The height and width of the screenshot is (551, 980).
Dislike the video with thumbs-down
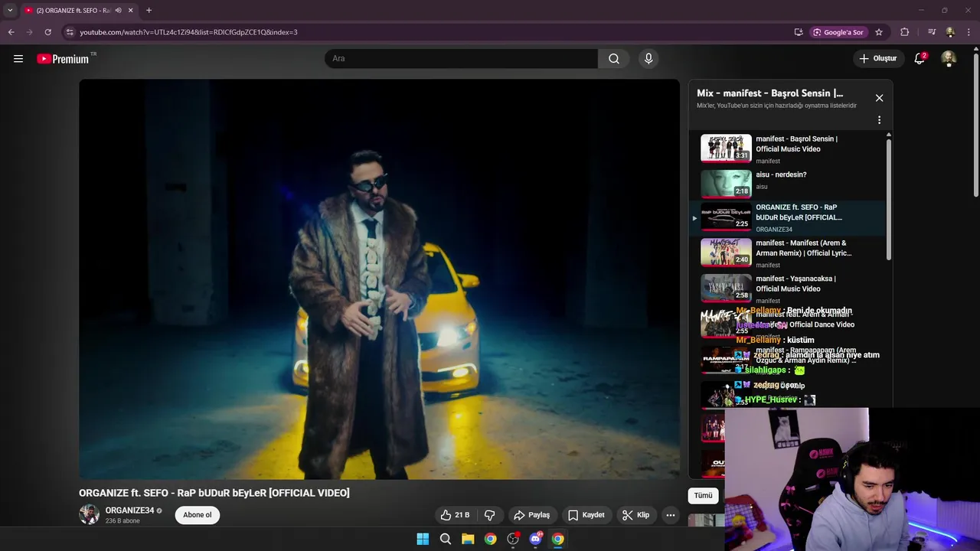490,515
